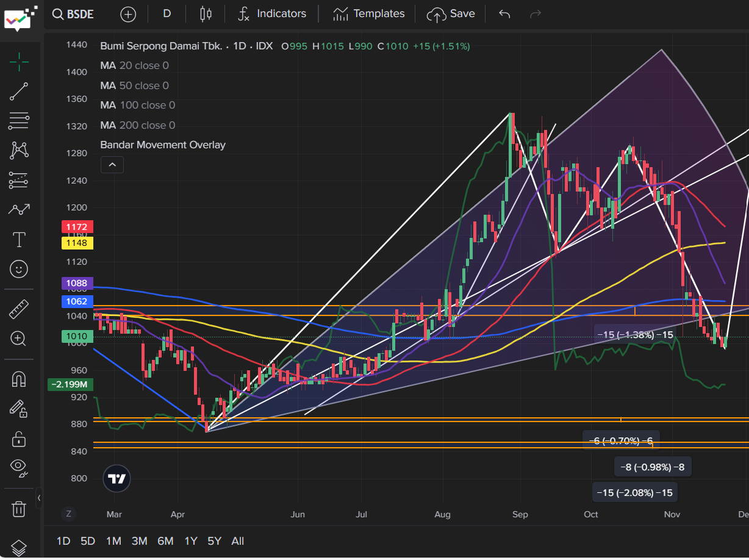
Task: Select the emoji sticker tool
Action: click(18, 269)
